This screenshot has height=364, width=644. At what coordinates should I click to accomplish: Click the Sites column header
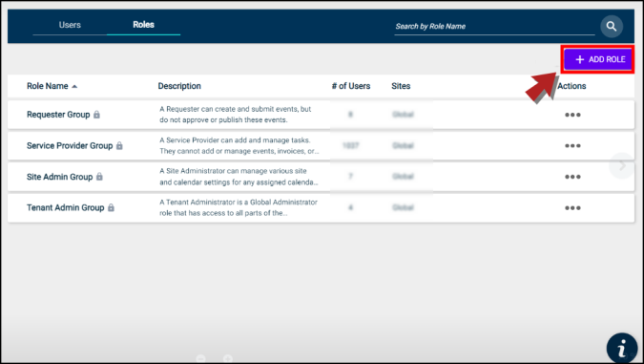tap(401, 86)
